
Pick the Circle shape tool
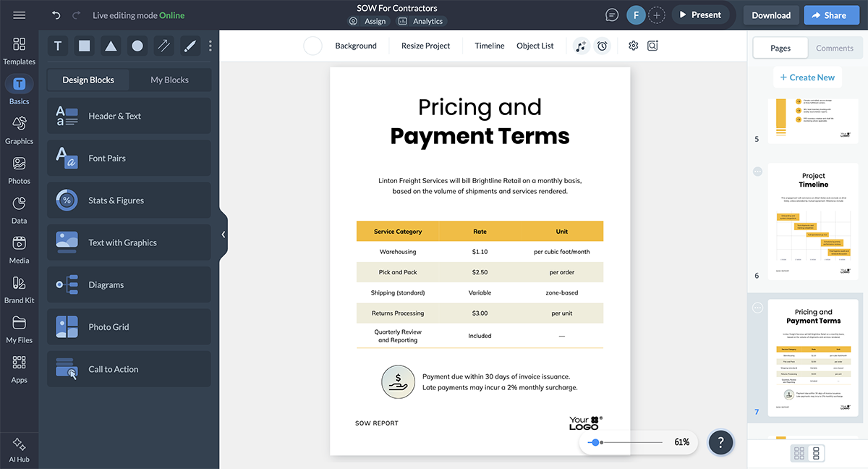pyautogui.click(x=137, y=45)
